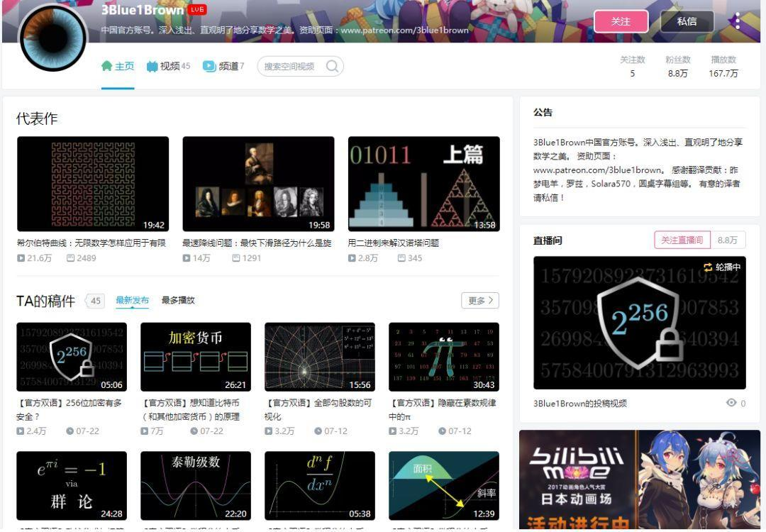The height and width of the screenshot is (532, 766).
Task: Open title 【官方双语】全部勾股数的可视化
Action: point(318,409)
